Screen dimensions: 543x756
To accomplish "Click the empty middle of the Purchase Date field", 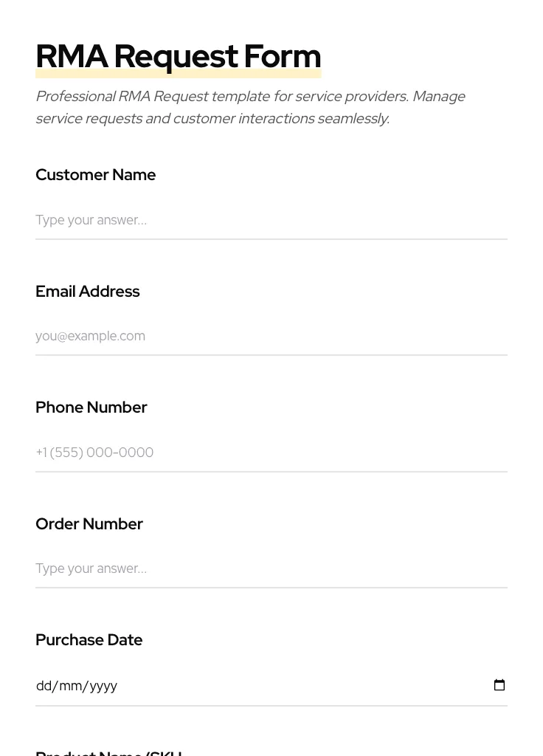I will pos(295,686).
